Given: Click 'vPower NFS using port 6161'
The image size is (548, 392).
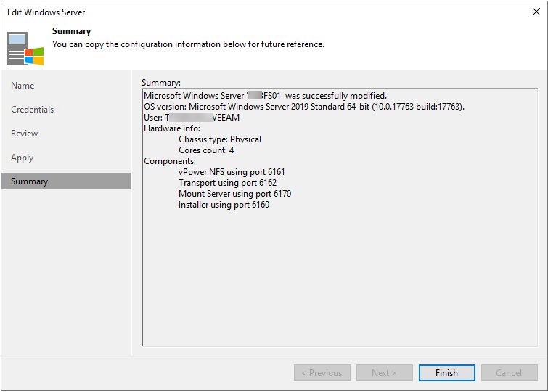Looking at the screenshot, I should click(232, 172).
